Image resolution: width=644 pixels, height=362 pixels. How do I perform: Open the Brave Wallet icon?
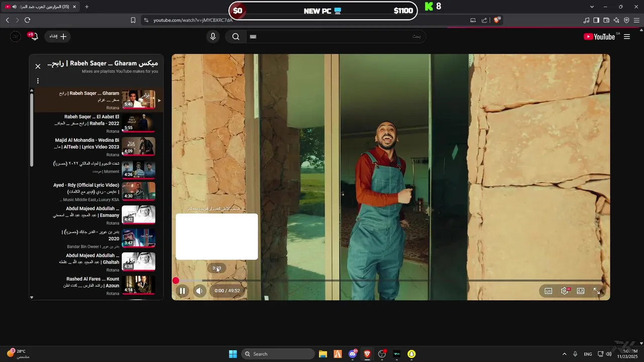[606, 20]
